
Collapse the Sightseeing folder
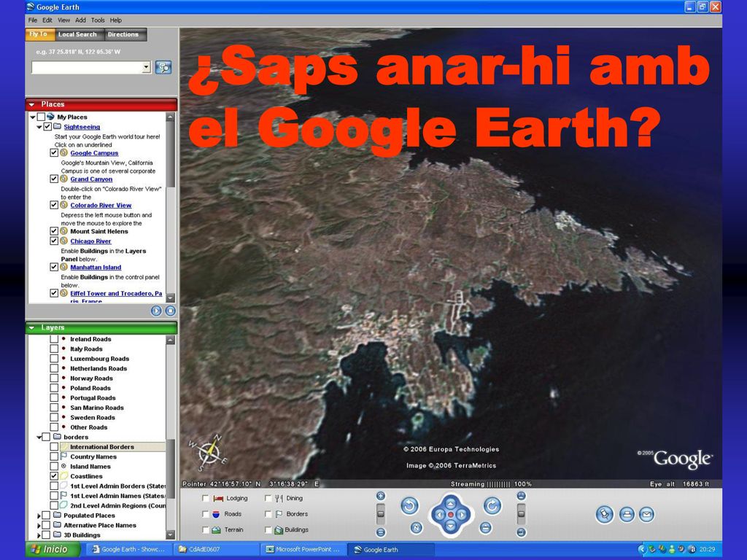point(39,127)
